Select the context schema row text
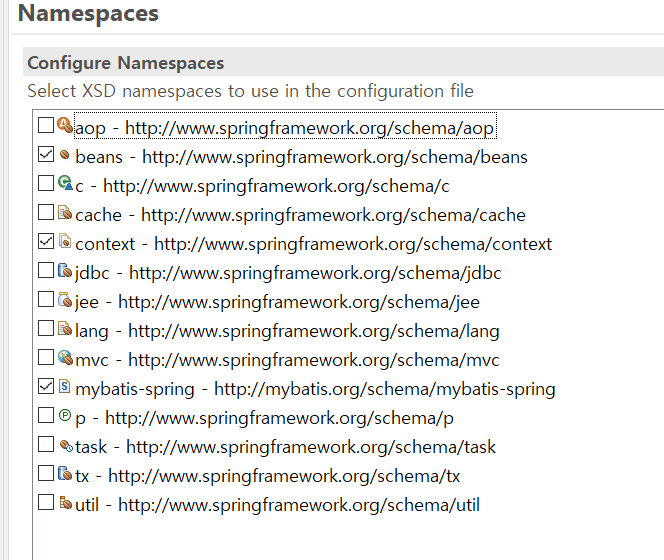 point(314,244)
